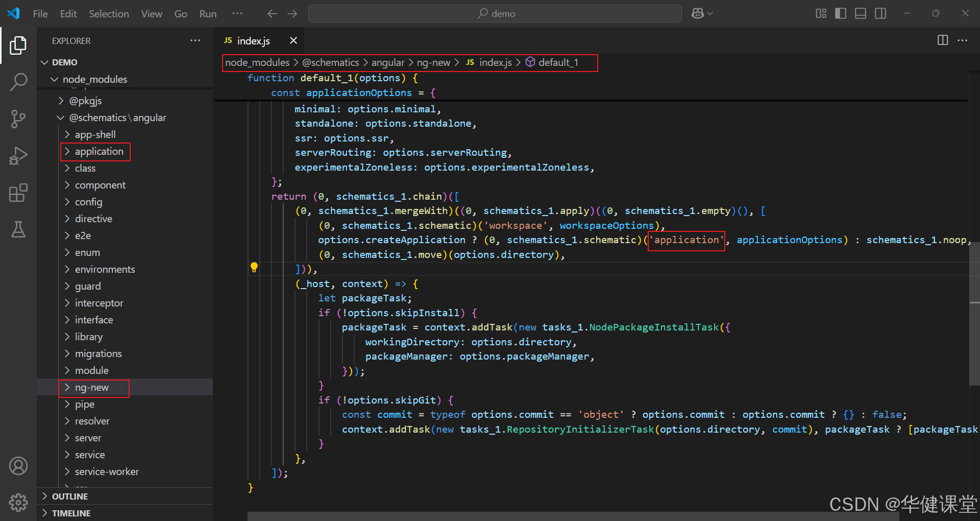
Task: Click the demo command center search box
Action: click(x=495, y=14)
